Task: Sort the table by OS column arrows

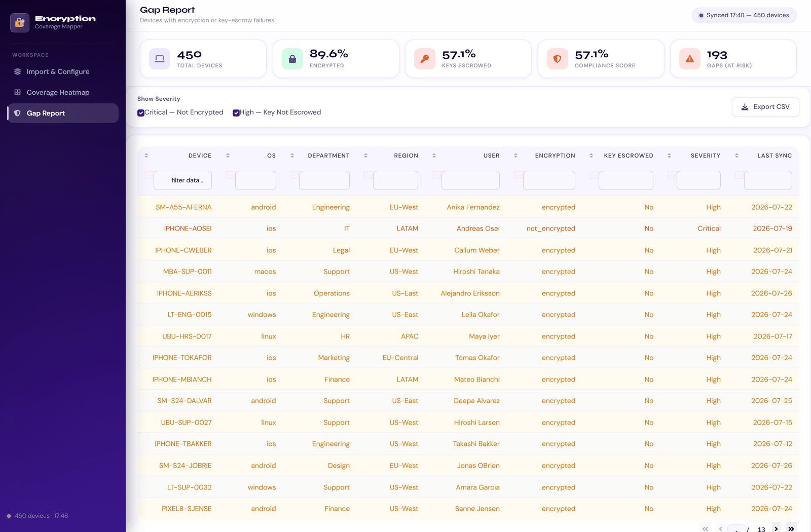Action: (228, 156)
